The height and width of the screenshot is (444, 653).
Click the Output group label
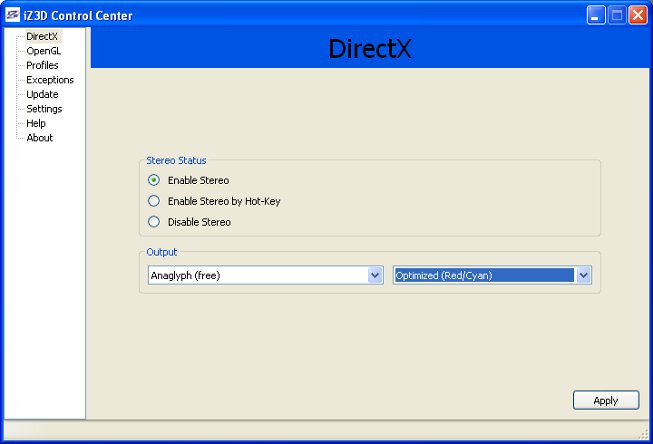[x=162, y=252]
